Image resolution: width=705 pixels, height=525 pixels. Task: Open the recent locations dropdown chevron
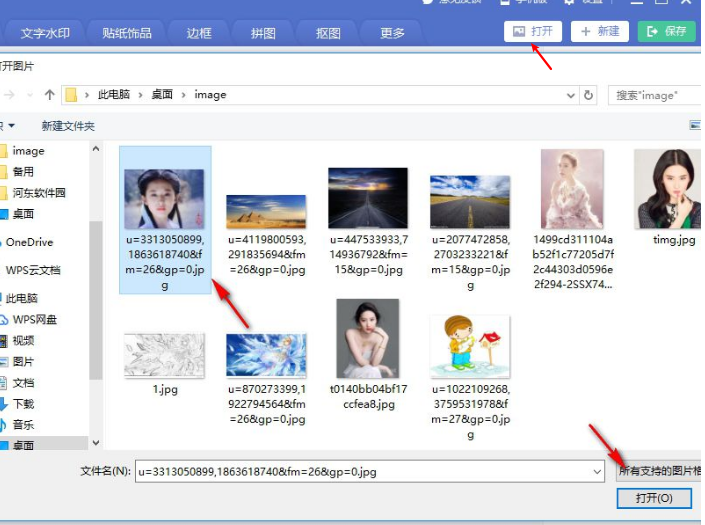pos(30,95)
